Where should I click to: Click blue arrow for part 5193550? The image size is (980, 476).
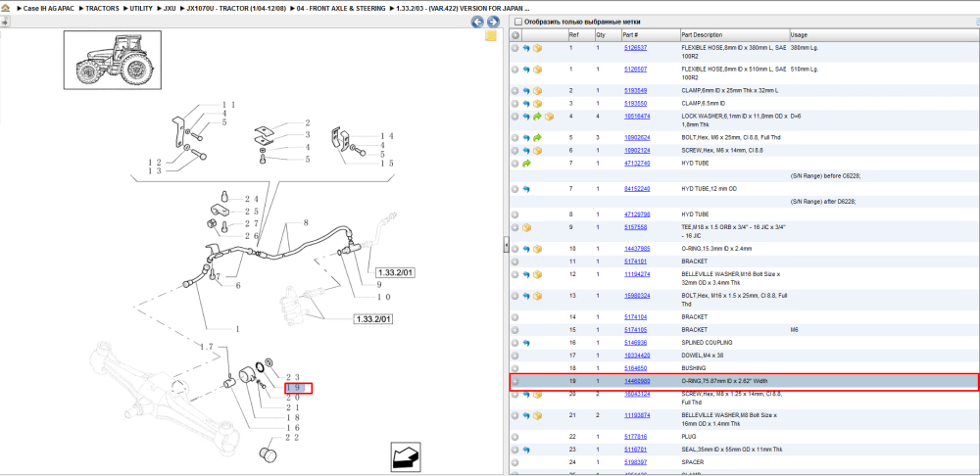[526, 104]
